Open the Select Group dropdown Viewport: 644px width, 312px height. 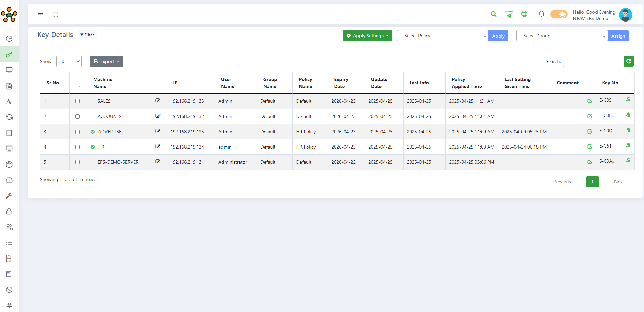point(562,36)
